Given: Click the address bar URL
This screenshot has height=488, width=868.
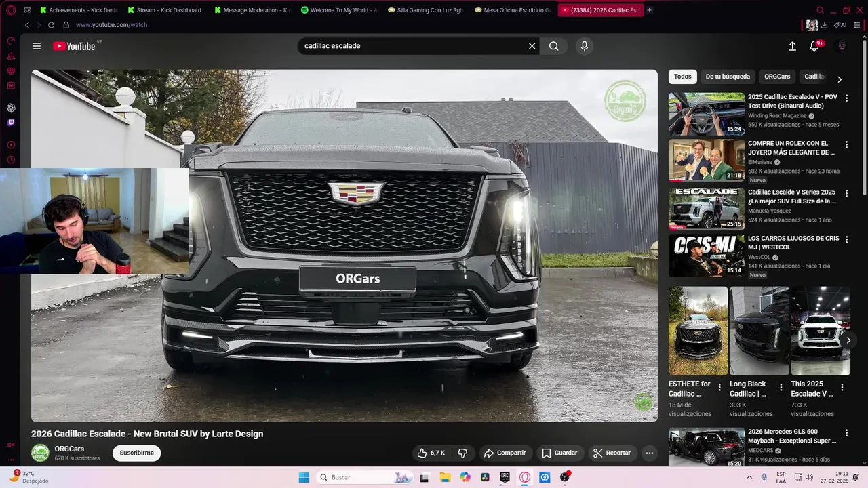Looking at the screenshot, I should pos(111,25).
